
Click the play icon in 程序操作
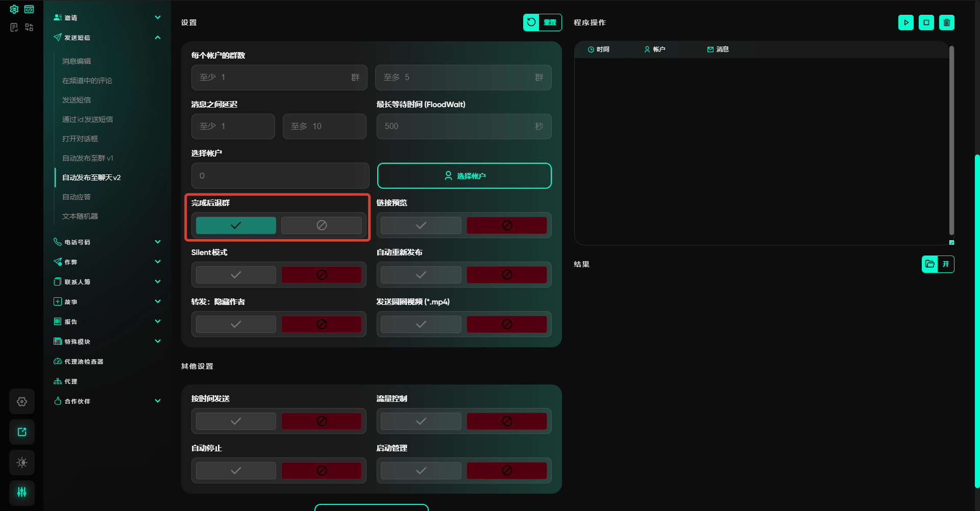[905, 22]
